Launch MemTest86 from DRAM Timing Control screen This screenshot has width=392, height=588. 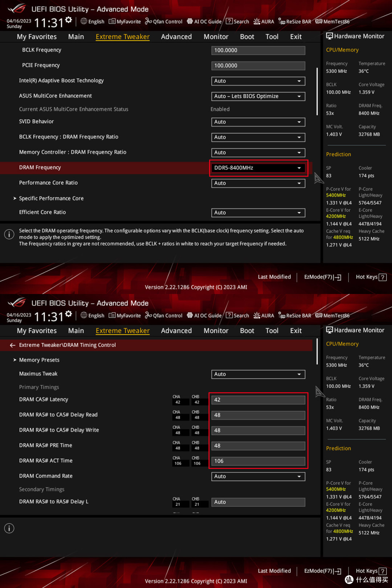click(332, 315)
